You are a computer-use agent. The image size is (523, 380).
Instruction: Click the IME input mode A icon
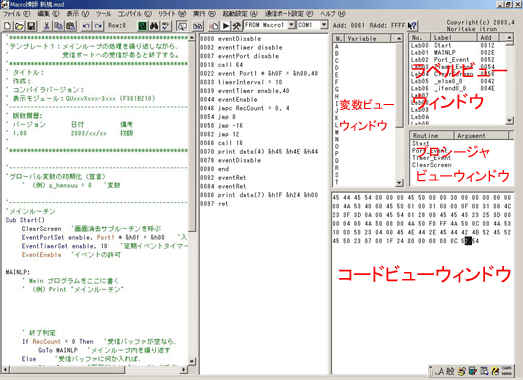click(x=440, y=371)
